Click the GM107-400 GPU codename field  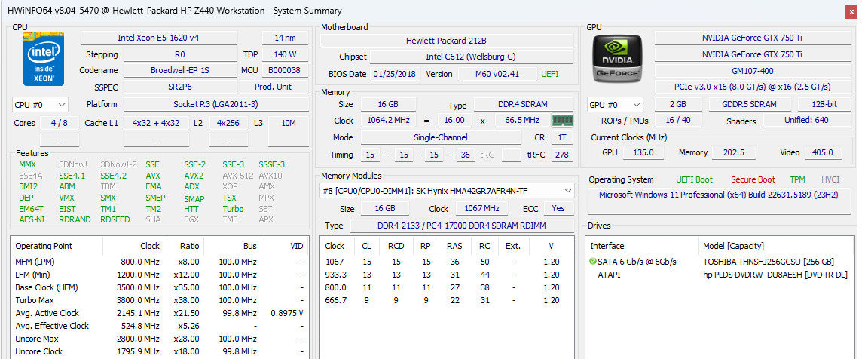pyautogui.click(x=752, y=71)
